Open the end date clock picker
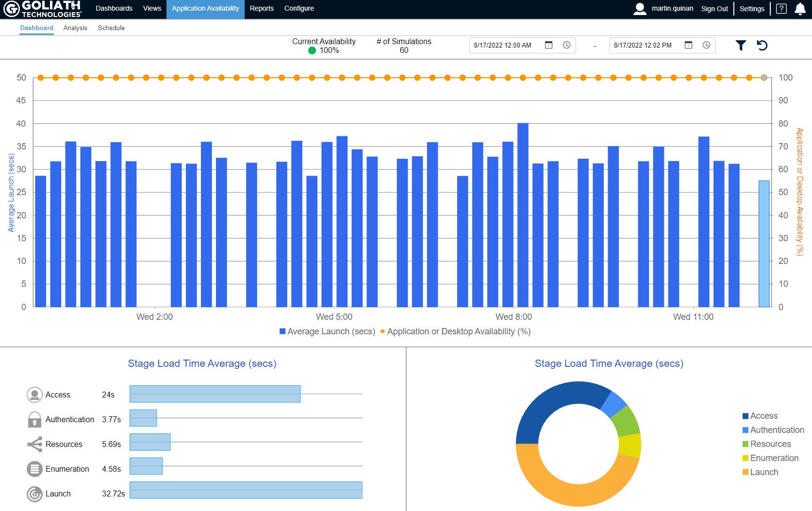The width and height of the screenshot is (812, 511). click(x=706, y=45)
